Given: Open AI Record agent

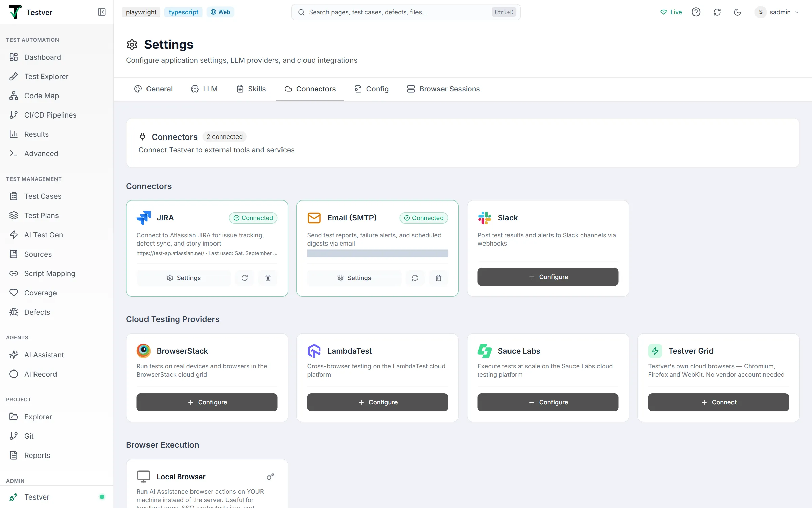Looking at the screenshot, I should pos(57,374).
